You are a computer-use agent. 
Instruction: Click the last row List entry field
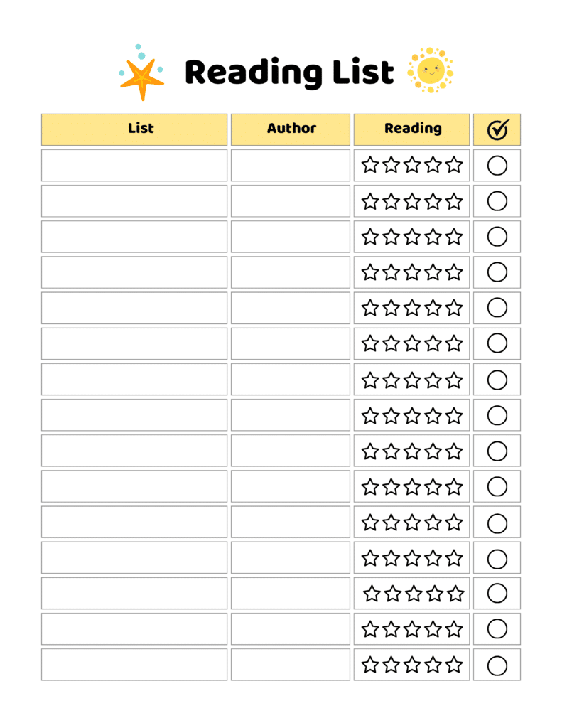point(134,665)
